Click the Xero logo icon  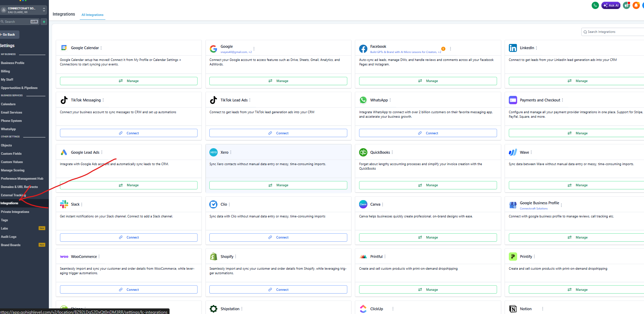pyautogui.click(x=214, y=152)
